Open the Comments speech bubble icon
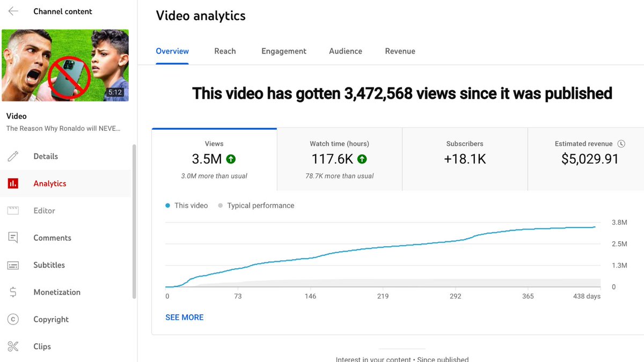 (13, 238)
